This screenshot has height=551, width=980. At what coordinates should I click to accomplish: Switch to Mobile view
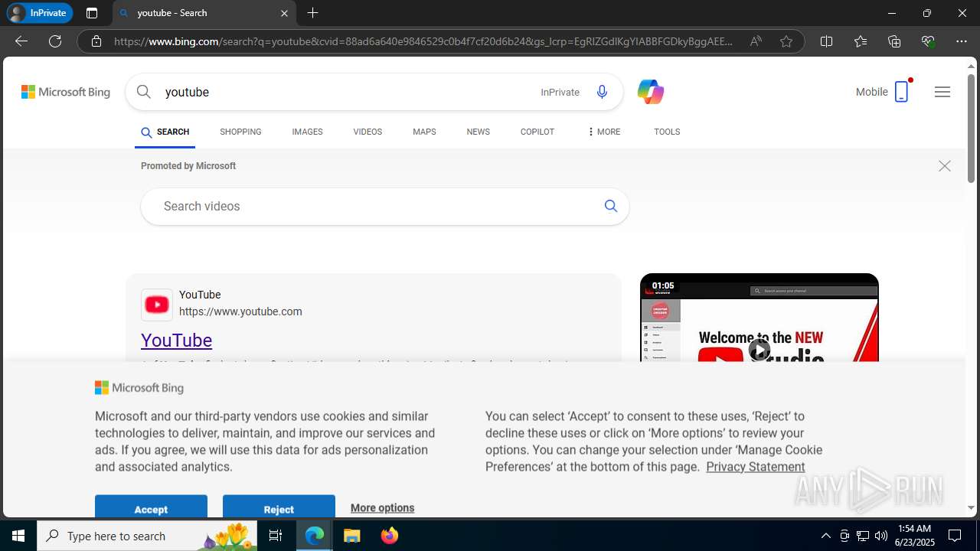[x=883, y=92]
